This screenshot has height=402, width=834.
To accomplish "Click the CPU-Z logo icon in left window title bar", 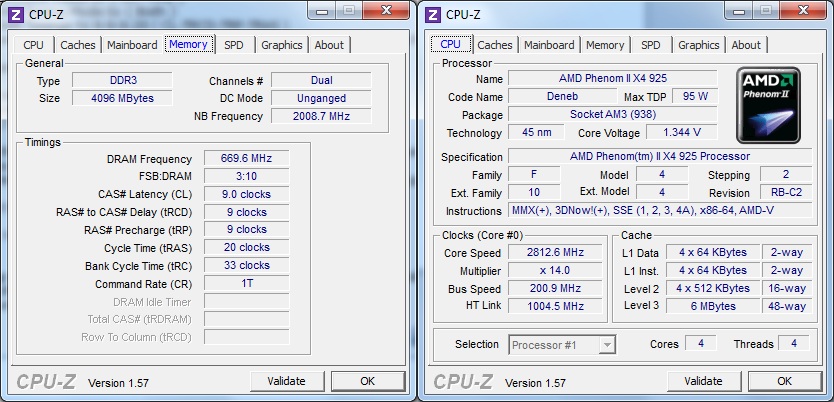I will 16,14.
